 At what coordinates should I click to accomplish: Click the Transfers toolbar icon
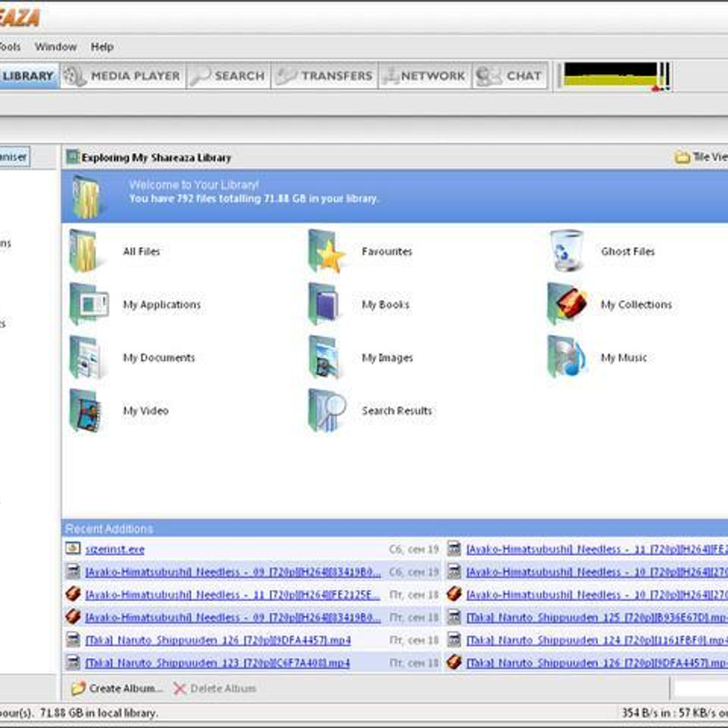(287, 76)
